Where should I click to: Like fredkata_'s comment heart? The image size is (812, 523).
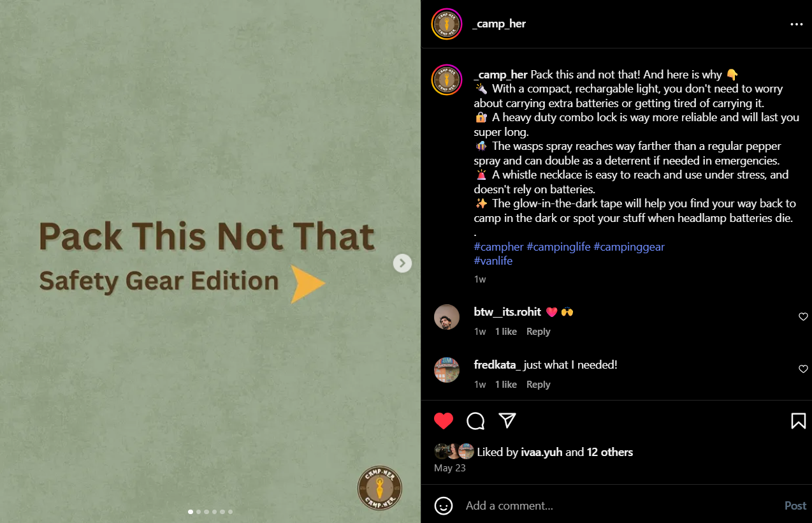803,369
